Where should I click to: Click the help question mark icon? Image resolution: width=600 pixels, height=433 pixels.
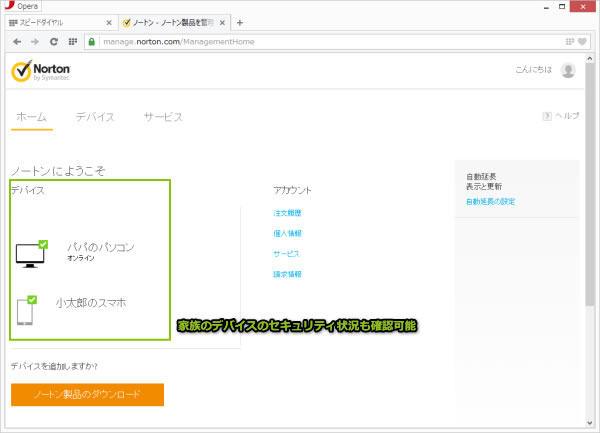click(x=547, y=116)
